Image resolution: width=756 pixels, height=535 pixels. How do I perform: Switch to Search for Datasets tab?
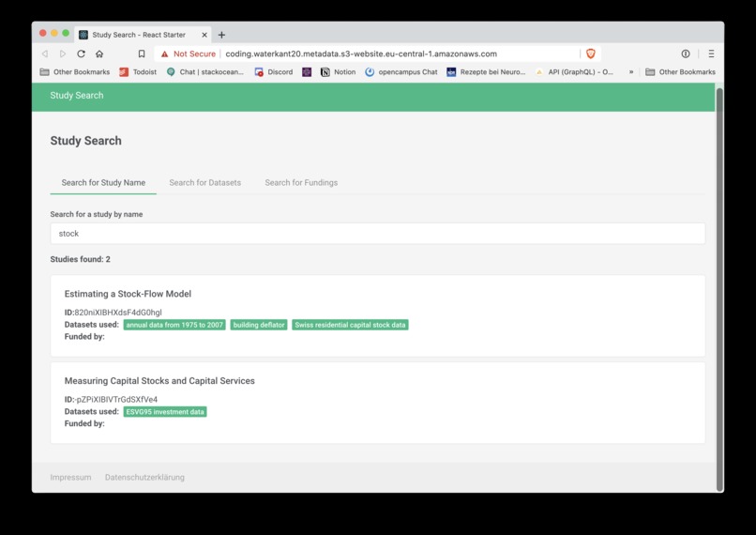[x=204, y=183]
